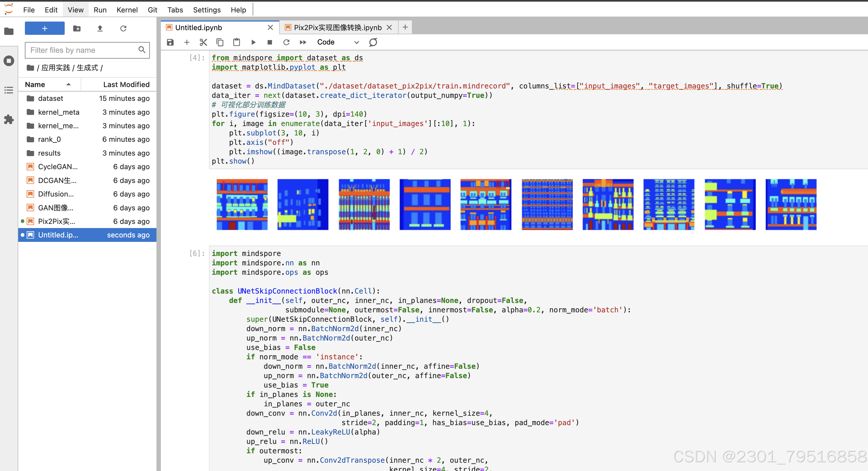
Task: Restart kernel and run all cells
Action: click(x=303, y=42)
